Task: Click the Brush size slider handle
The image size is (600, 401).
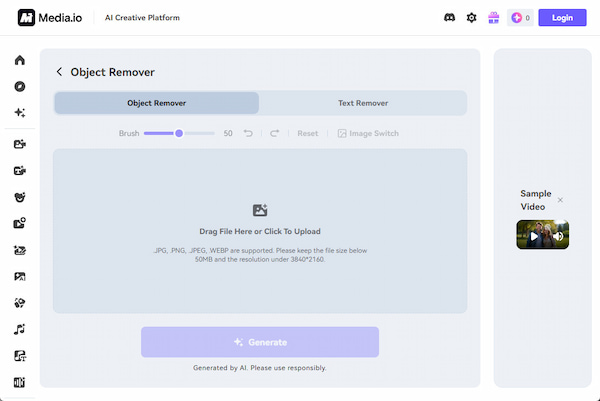Action: 179,133
